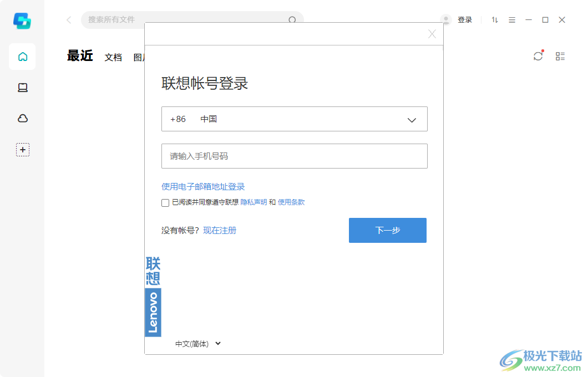Click the app logo in sidebar

point(22,21)
